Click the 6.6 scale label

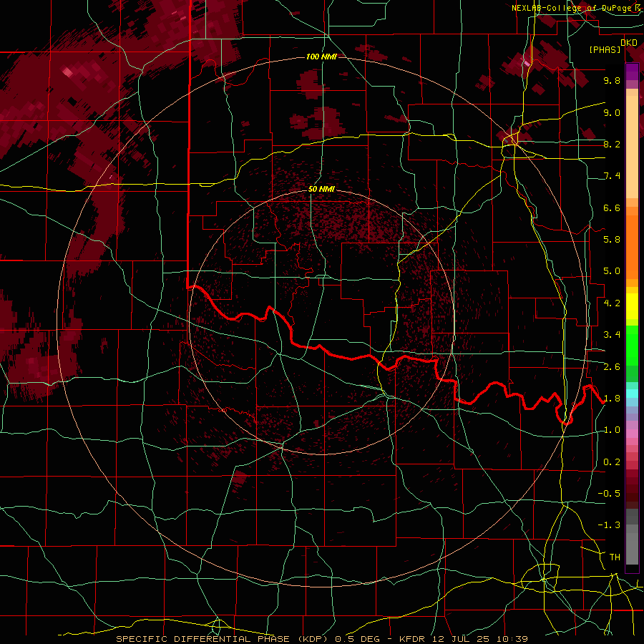(612, 208)
